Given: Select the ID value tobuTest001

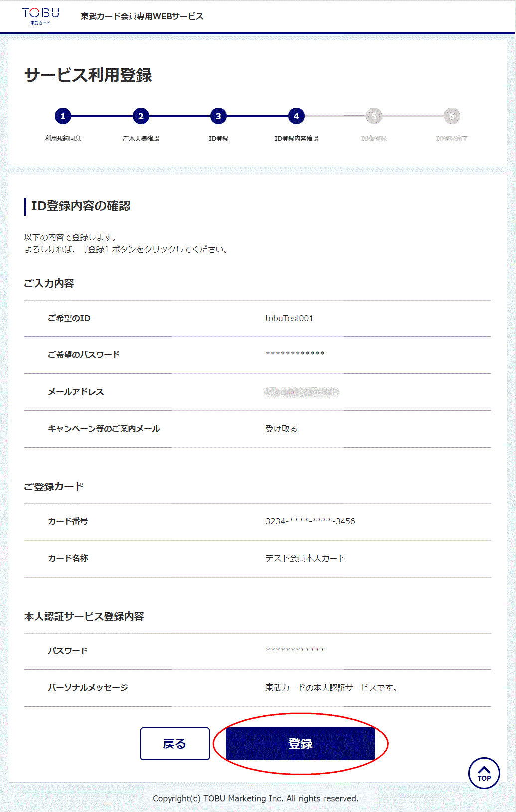Looking at the screenshot, I should [x=289, y=318].
